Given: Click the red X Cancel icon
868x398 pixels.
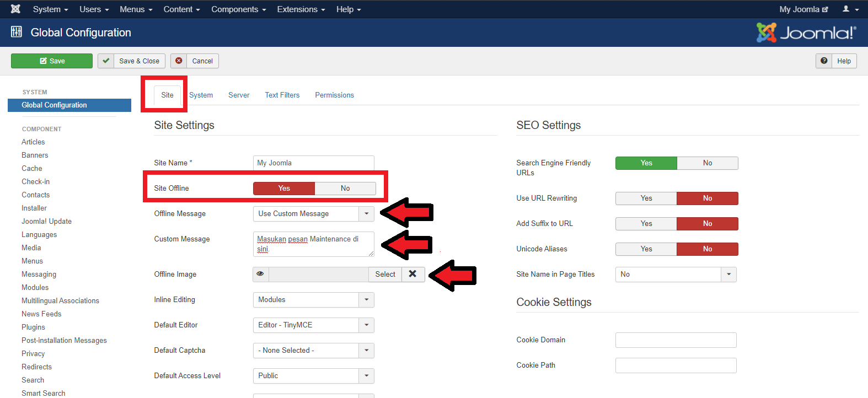Looking at the screenshot, I should pyautogui.click(x=179, y=61).
